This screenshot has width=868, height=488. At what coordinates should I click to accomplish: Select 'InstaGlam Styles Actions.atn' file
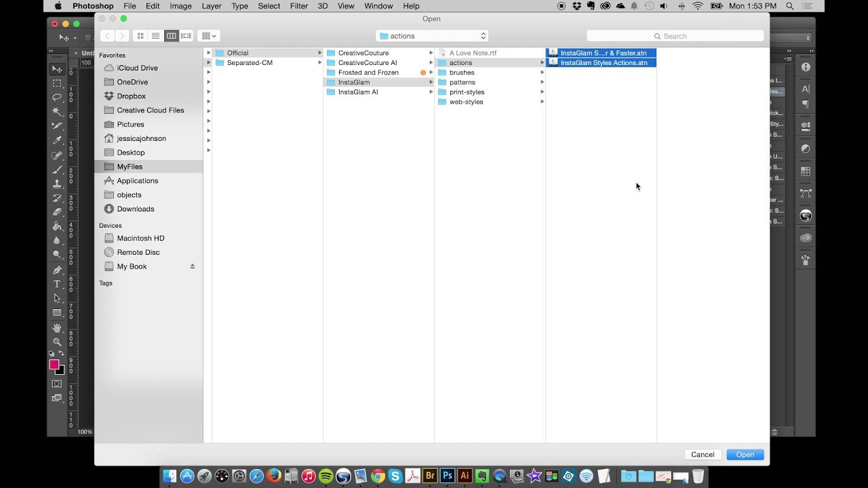[601, 62]
